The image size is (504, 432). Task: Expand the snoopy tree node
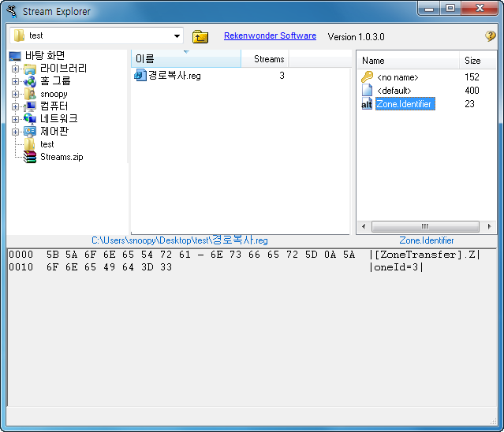click(15, 94)
